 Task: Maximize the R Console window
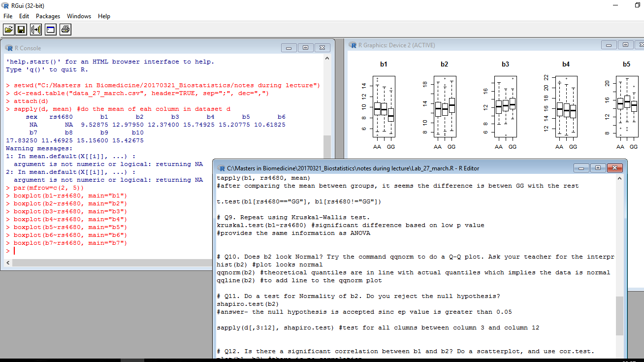point(305,48)
